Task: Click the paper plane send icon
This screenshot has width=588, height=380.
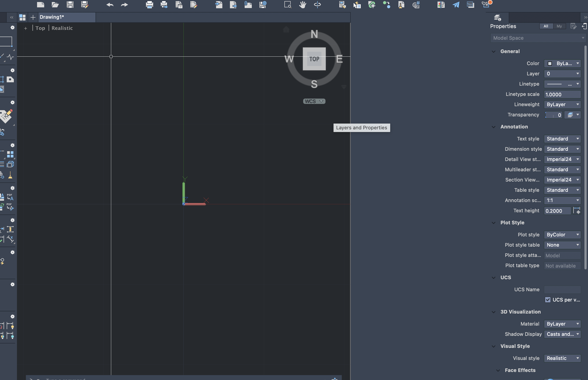Action: 456,4
